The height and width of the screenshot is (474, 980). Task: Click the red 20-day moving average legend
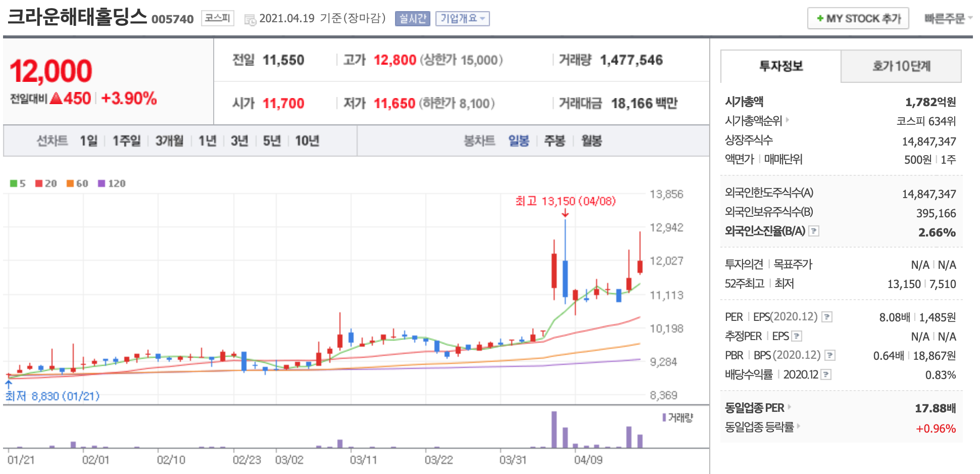[46, 183]
